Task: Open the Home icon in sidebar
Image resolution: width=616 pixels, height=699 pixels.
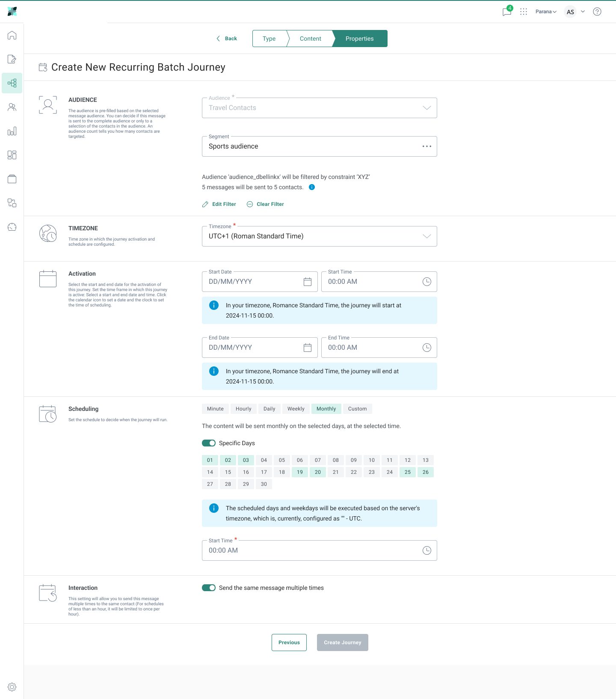Action: click(12, 35)
